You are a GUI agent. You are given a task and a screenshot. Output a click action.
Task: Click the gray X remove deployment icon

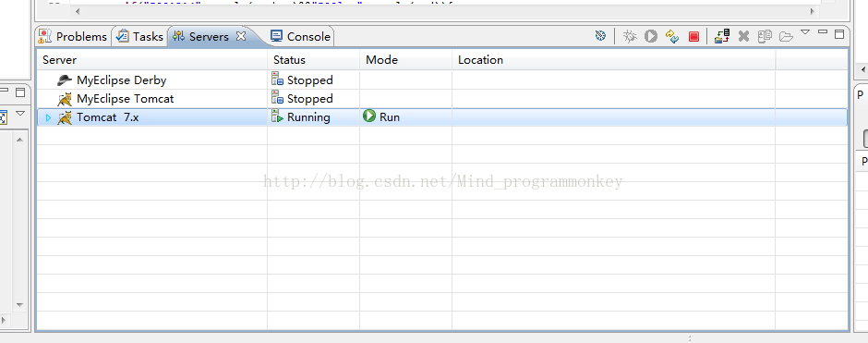coord(744,37)
